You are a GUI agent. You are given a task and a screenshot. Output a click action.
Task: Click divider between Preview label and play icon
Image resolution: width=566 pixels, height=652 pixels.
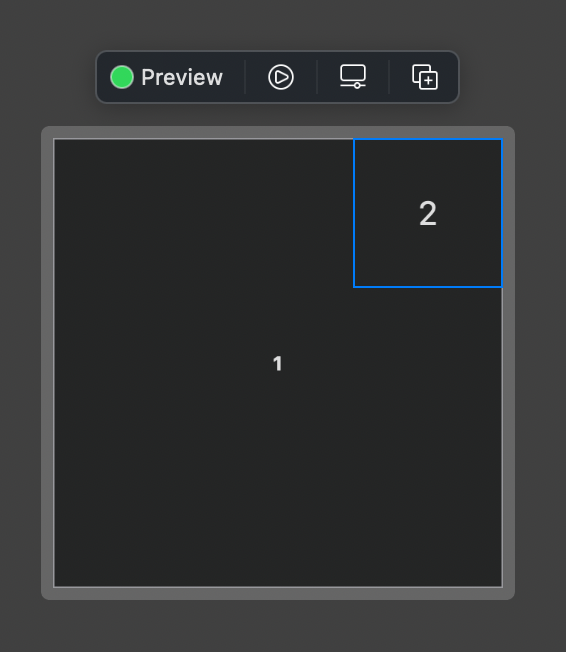(245, 77)
